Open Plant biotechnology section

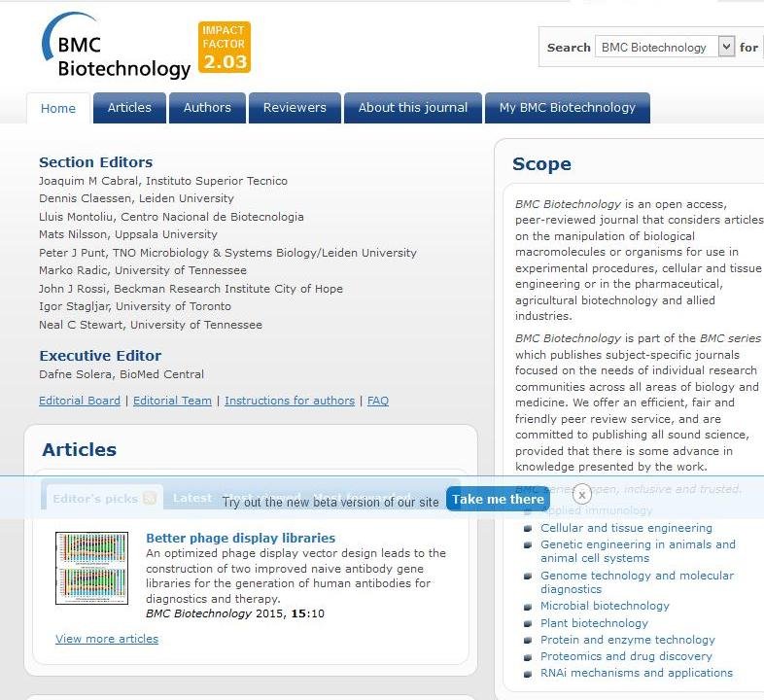point(594,623)
